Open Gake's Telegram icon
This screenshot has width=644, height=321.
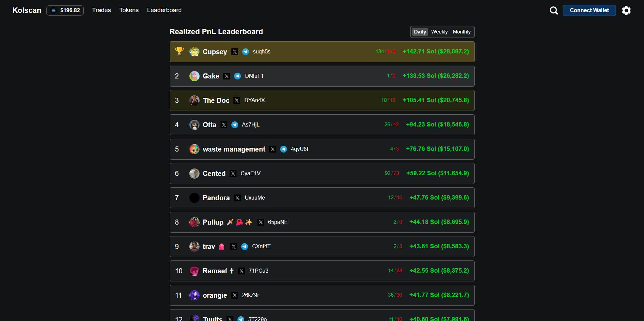pos(237,76)
